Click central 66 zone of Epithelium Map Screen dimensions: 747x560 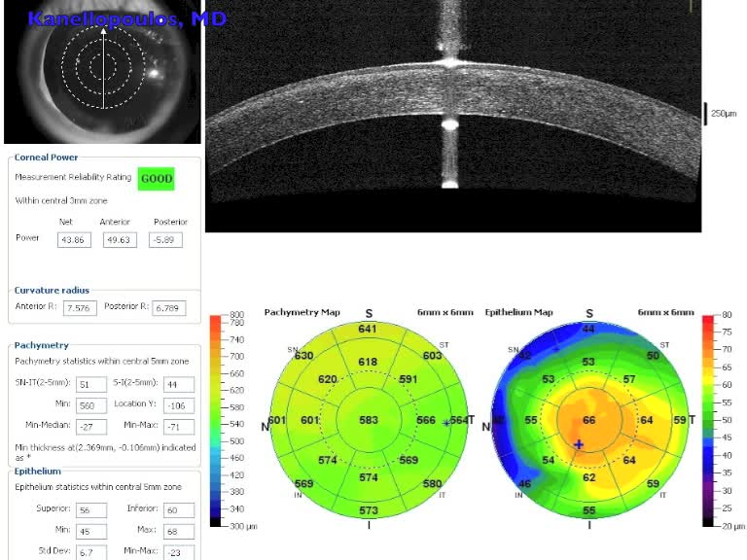click(588, 420)
